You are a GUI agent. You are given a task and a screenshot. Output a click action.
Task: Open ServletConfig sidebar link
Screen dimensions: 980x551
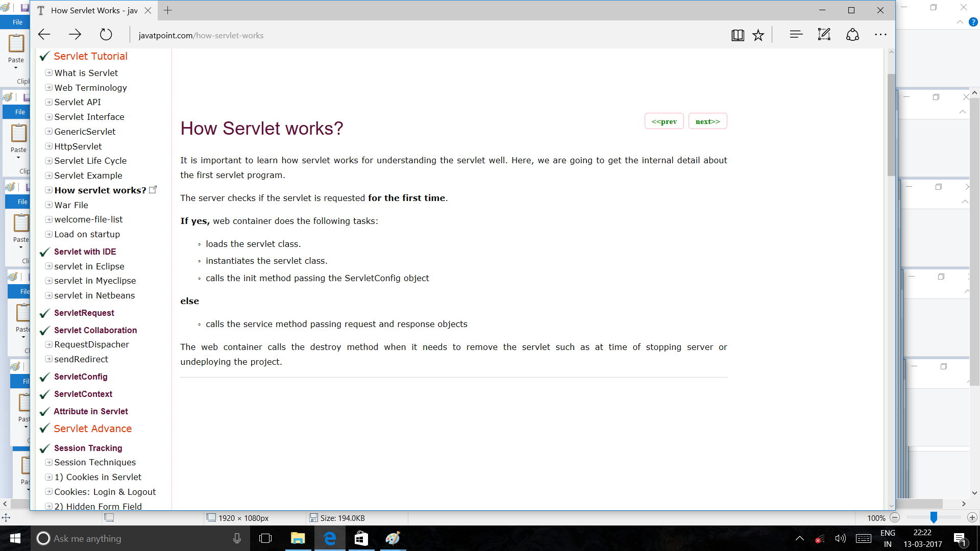(81, 377)
